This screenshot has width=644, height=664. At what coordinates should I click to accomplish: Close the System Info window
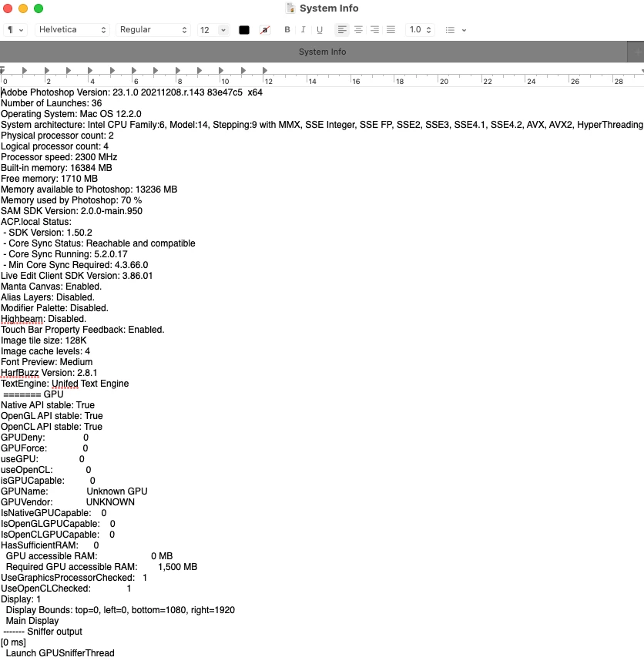(8, 8)
